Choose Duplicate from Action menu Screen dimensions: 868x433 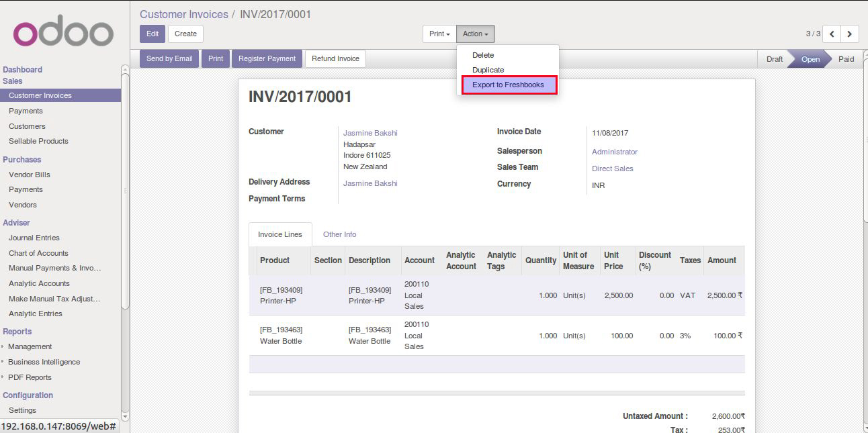click(x=488, y=70)
